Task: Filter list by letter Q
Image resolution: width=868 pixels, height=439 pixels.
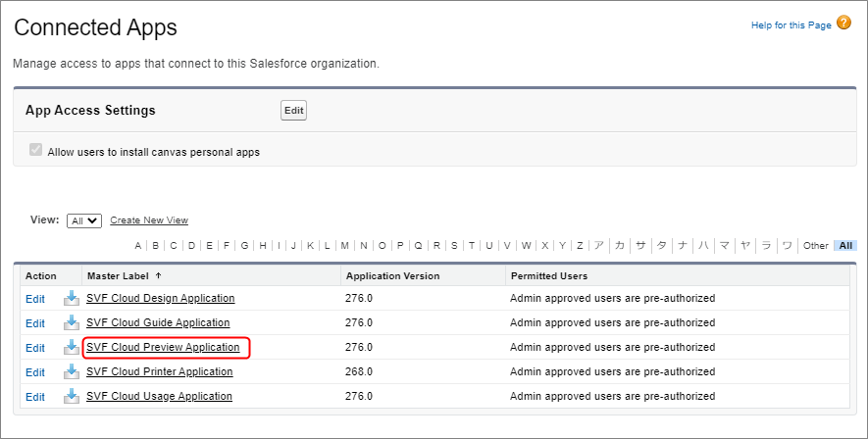Action: 419,246
